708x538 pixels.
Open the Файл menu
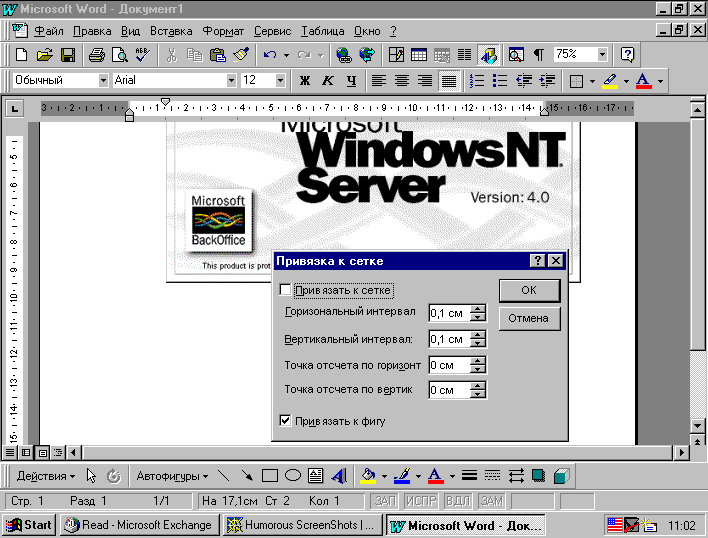(x=49, y=31)
